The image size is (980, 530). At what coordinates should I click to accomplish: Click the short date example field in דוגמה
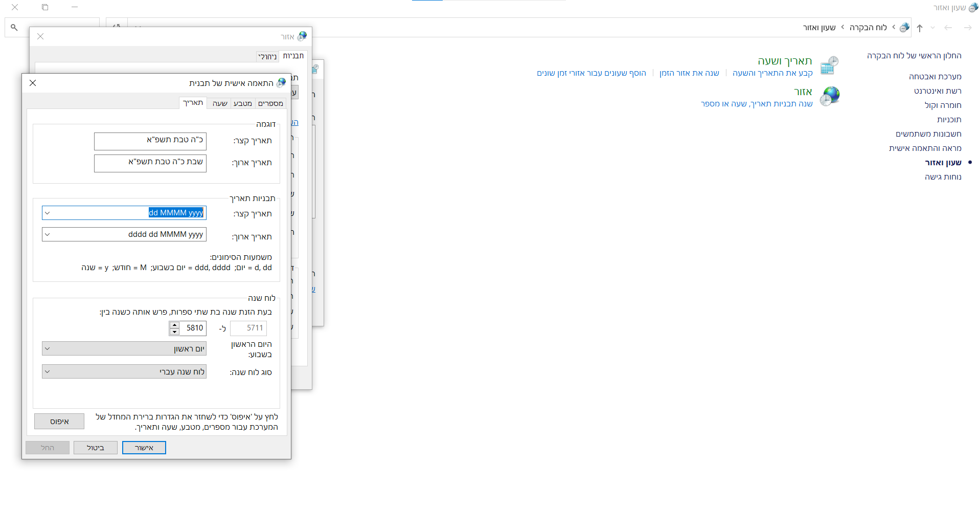point(150,141)
